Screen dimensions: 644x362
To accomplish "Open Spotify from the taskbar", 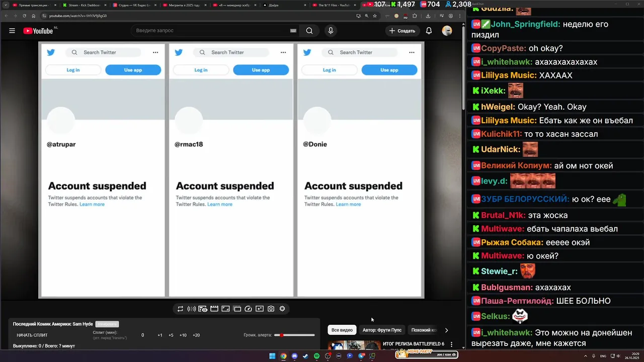I will tap(316, 356).
